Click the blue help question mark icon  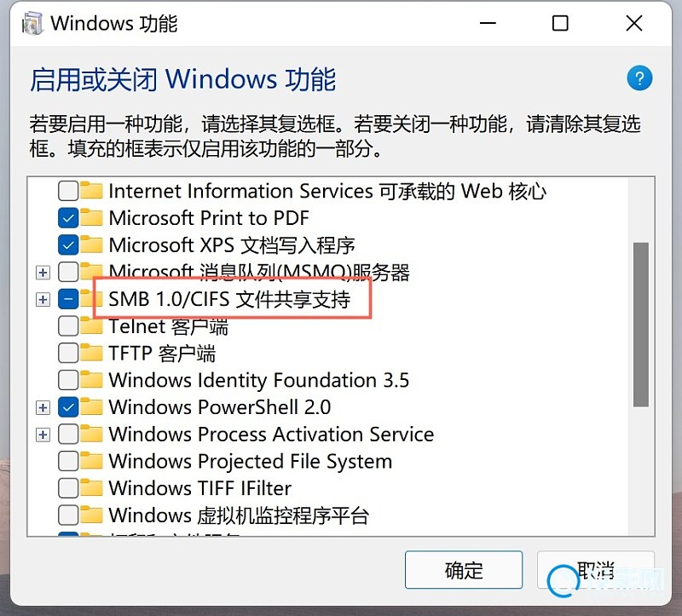[639, 78]
